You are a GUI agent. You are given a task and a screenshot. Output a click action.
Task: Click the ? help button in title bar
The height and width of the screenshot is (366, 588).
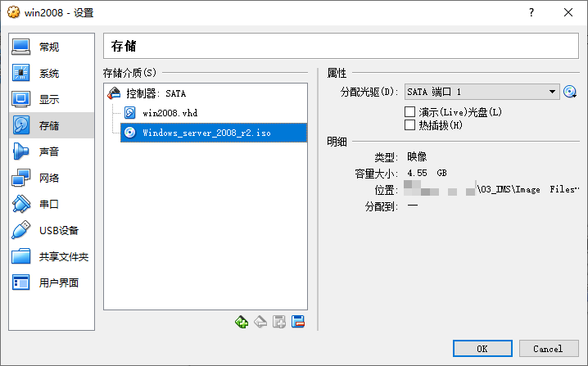(x=531, y=13)
